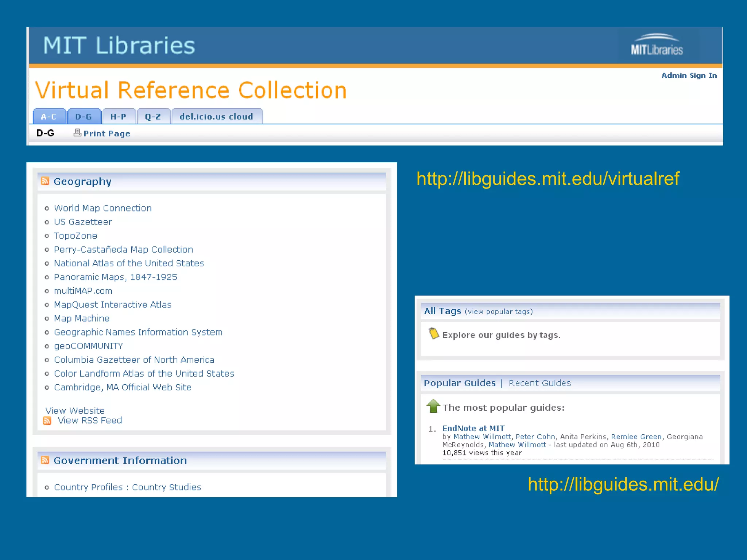
Task: Switch to the A-C tab
Action: point(49,117)
